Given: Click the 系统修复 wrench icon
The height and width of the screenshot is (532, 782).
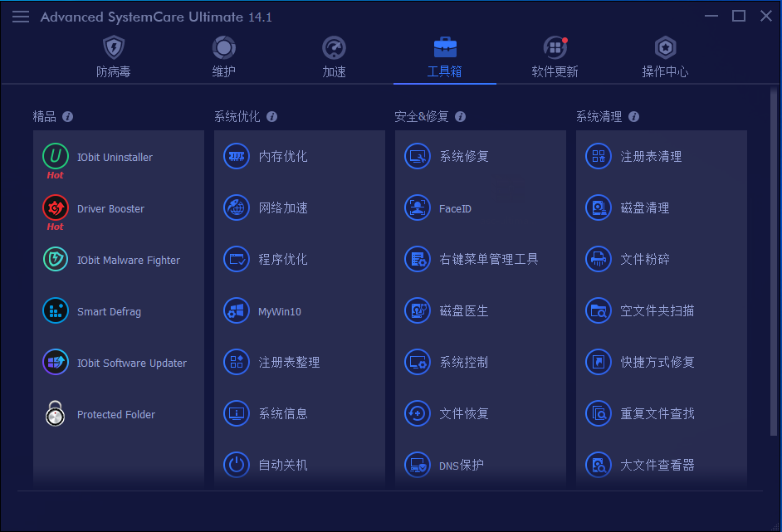Looking at the screenshot, I should pyautogui.click(x=418, y=156).
